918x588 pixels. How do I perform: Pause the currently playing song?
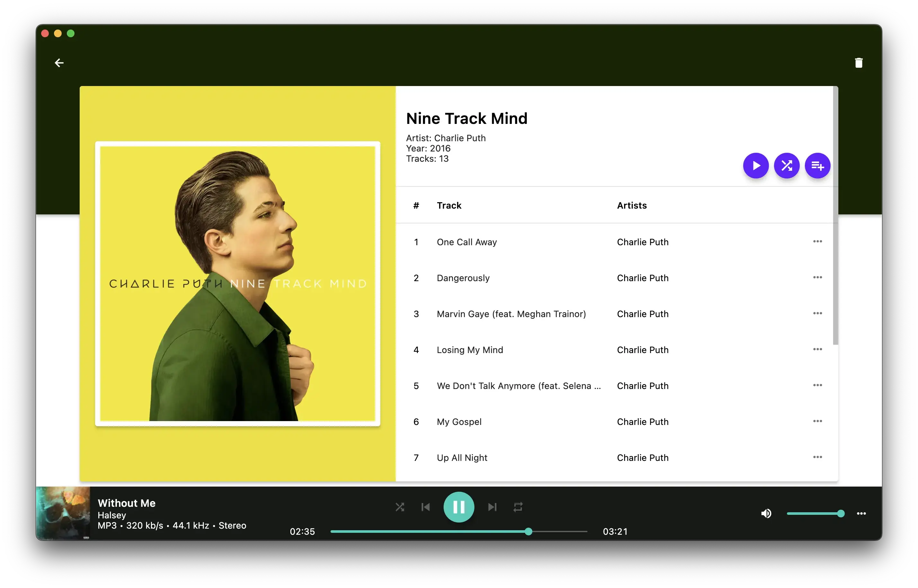(458, 507)
